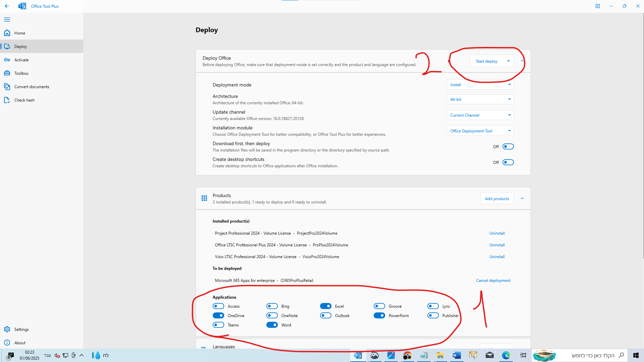Click the Languages section icon
The height and width of the screenshot is (362, 644).
coord(203,347)
